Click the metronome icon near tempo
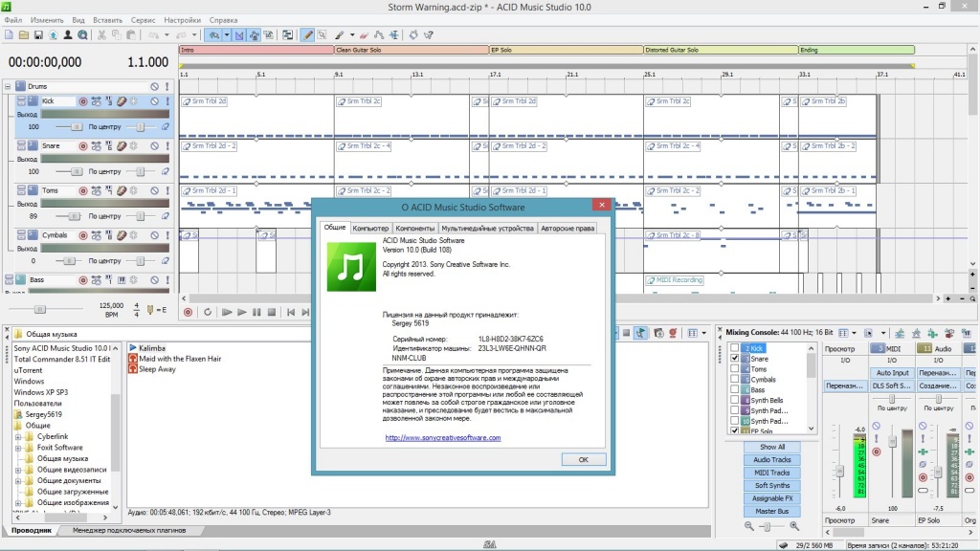Screen dimensions: 980x551 point(150,309)
